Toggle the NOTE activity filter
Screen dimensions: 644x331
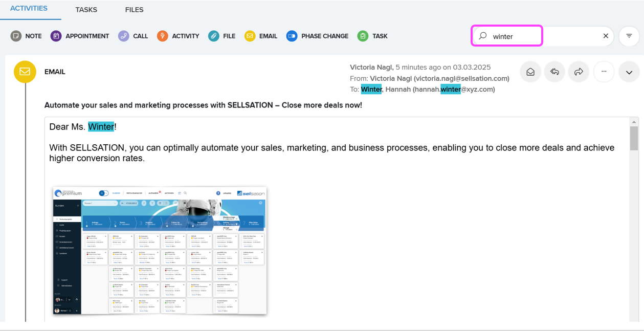(x=26, y=36)
